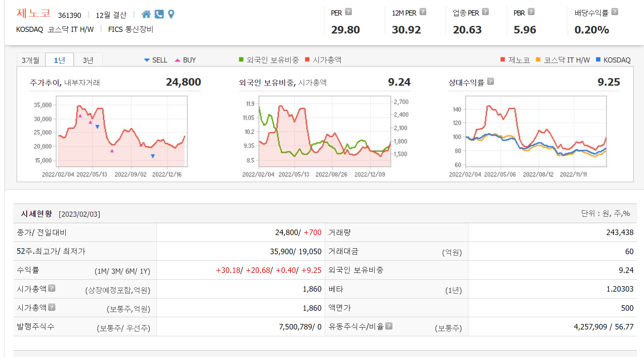Click floating shares value 4,257,909 / 56.77

tap(603, 327)
